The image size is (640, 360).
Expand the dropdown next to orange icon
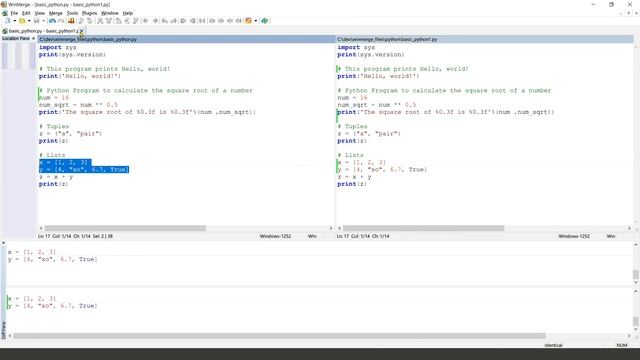tap(256, 21)
